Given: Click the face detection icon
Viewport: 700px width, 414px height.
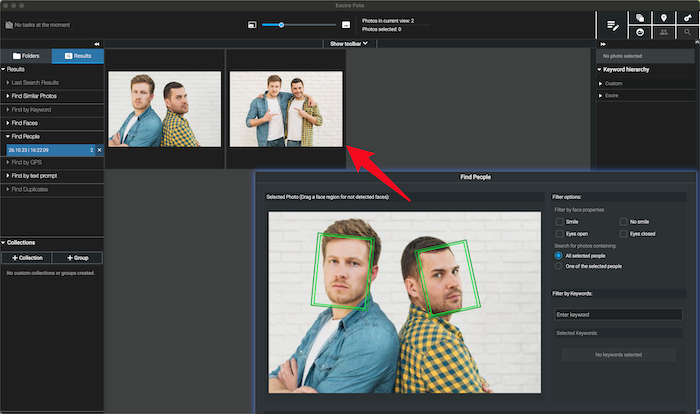Looking at the screenshot, I should (639, 32).
